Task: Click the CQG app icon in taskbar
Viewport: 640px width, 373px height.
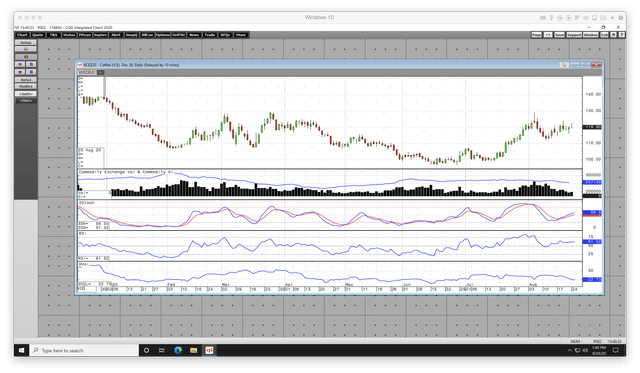Action: point(209,350)
